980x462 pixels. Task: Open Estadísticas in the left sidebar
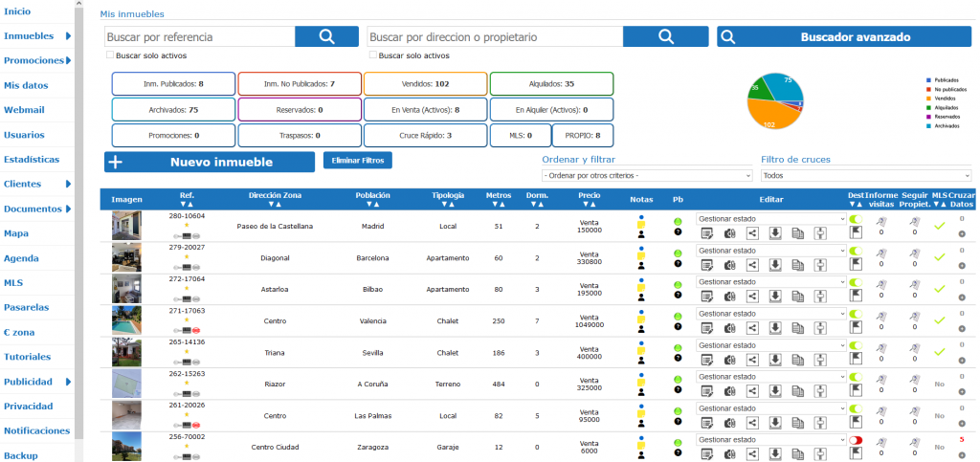32,159
